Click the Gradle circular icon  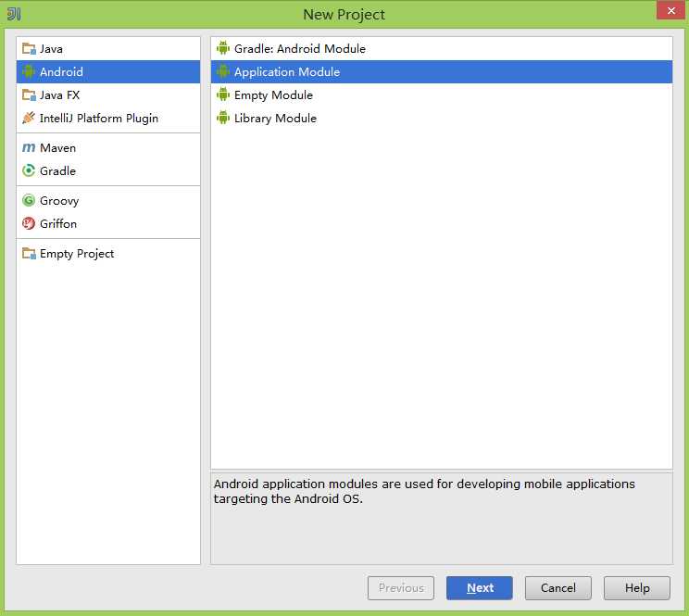29,170
